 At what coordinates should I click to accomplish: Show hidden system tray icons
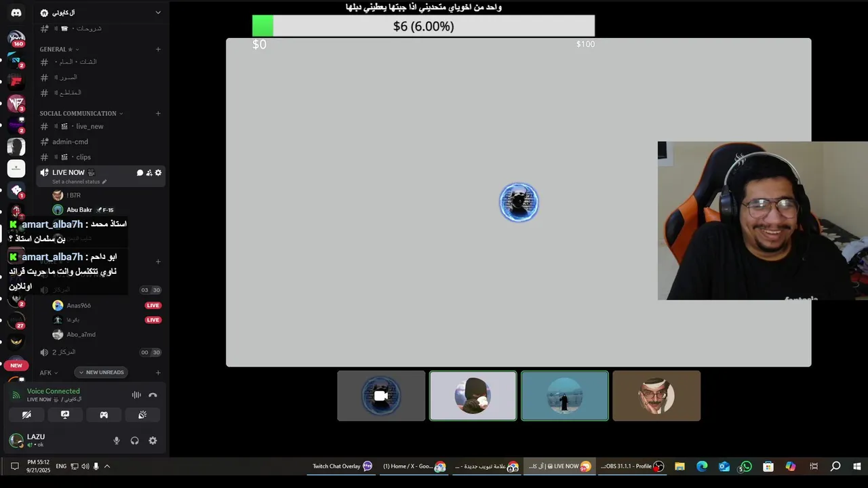coord(106,466)
